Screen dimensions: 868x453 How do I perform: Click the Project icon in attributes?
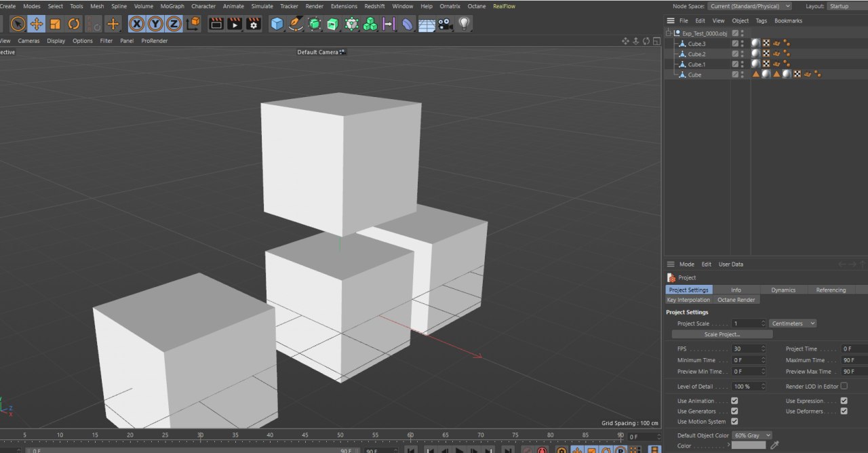pyautogui.click(x=671, y=277)
